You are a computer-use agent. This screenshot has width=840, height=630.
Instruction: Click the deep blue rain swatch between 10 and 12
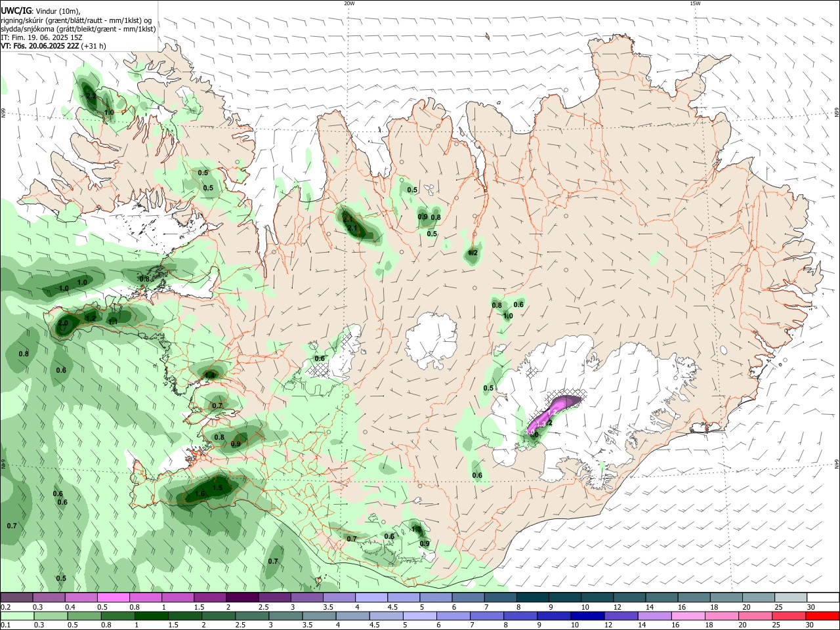pyautogui.click(x=587, y=616)
